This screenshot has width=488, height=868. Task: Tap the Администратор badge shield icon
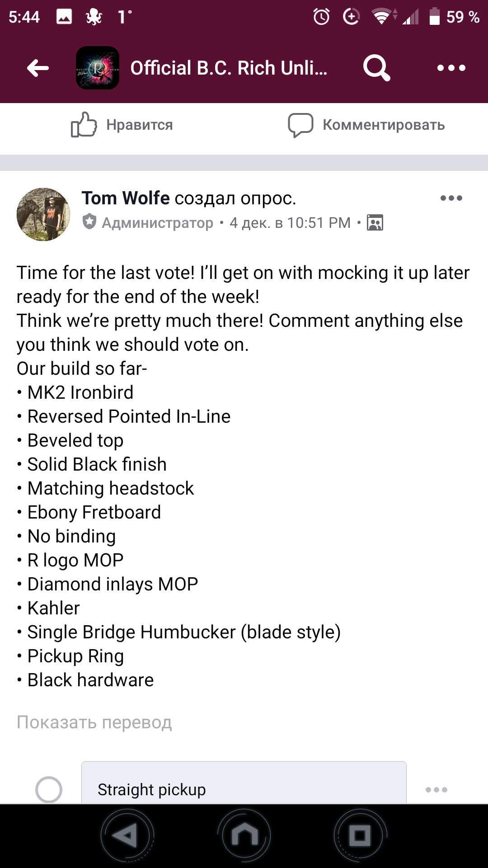pyautogui.click(x=89, y=222)
